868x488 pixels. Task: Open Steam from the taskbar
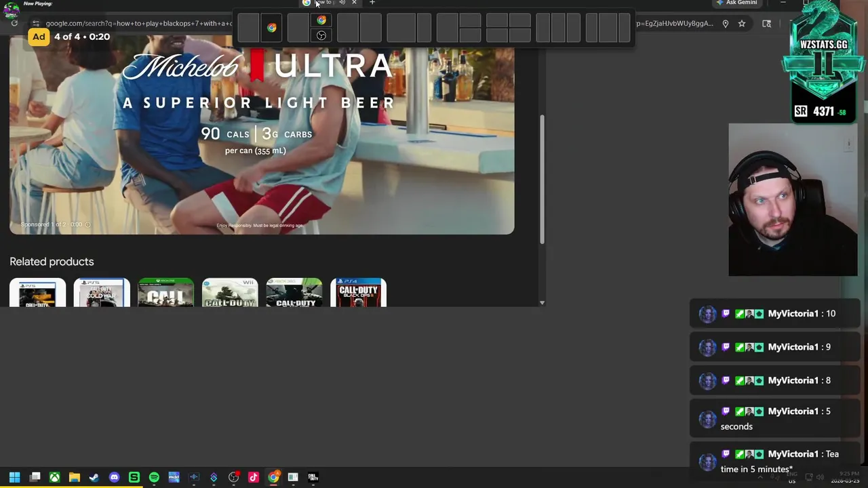pyautogui.click(x=94, y=477)
